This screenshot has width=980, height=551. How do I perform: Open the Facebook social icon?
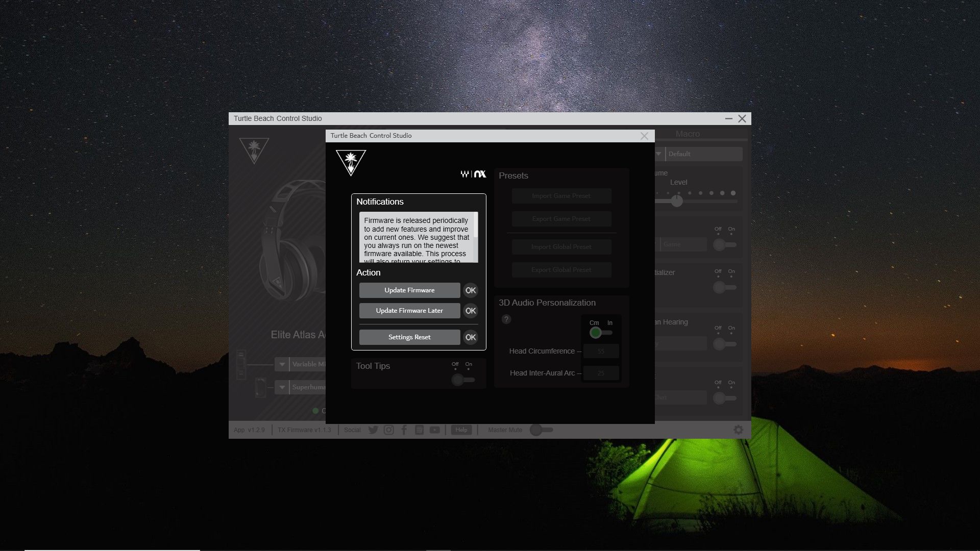(404, 430)
